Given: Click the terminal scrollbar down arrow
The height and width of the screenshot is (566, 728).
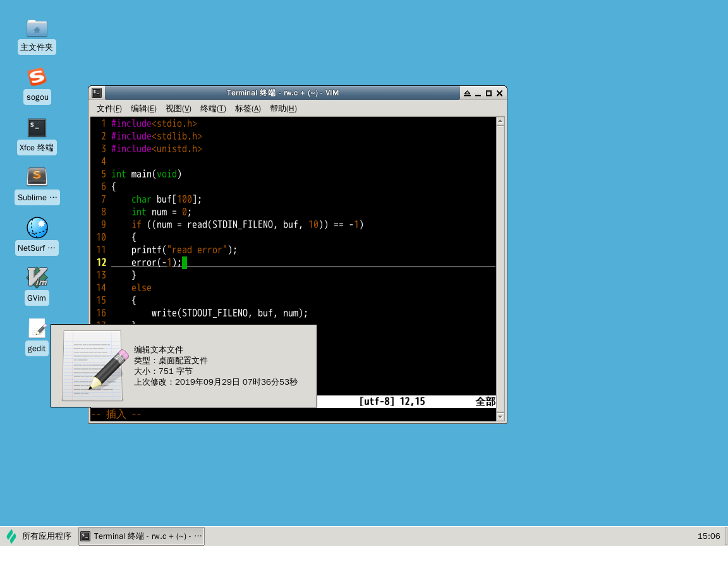Looking at the screenshot, I should point(500,417).
